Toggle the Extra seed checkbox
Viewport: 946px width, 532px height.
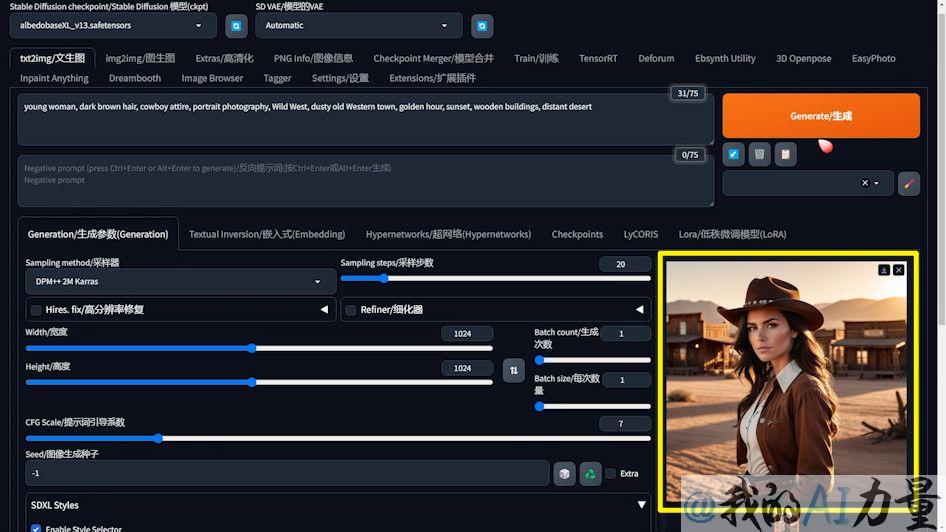(611, 473)
